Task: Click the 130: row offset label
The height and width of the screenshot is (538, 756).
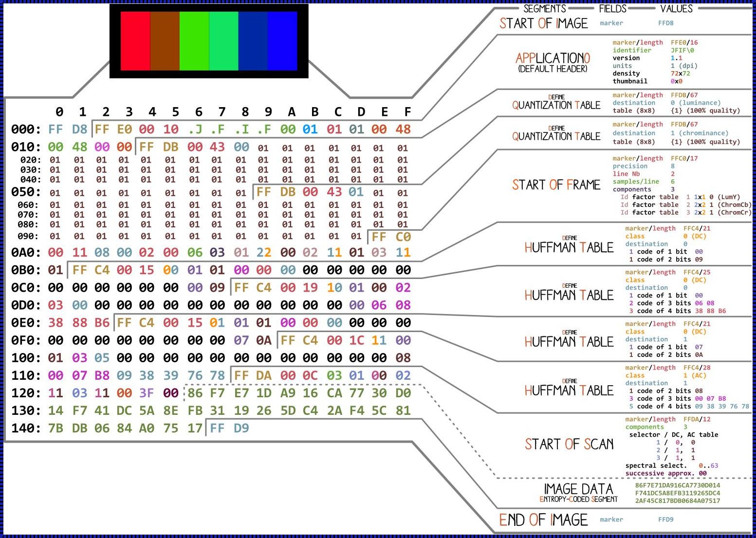Action: coord(26,410)
